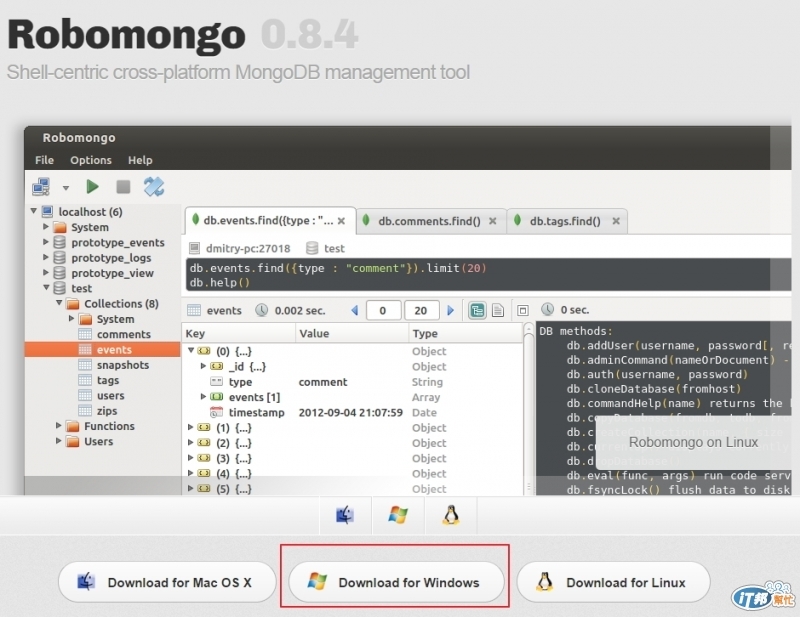Run the query with green play button

tap(92, 187)
